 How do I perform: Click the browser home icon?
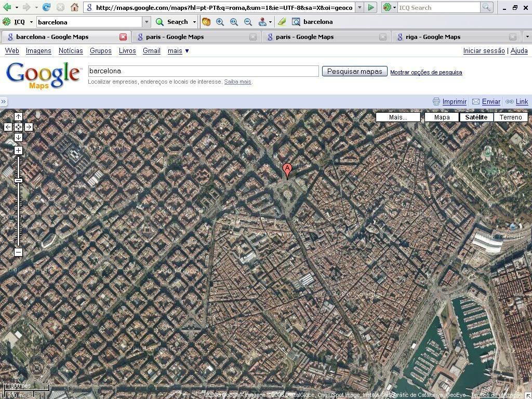pos(74,7)
